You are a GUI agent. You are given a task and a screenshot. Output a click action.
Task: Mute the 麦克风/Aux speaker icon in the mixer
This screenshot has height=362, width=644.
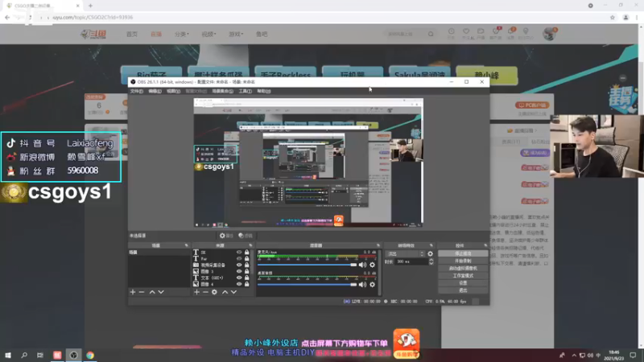click(x=363, y=265)
